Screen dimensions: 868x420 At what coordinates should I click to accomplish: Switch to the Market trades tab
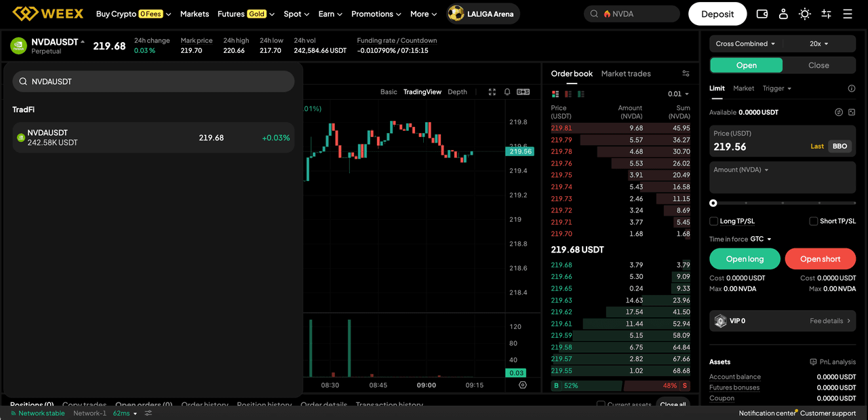[626, 73]
